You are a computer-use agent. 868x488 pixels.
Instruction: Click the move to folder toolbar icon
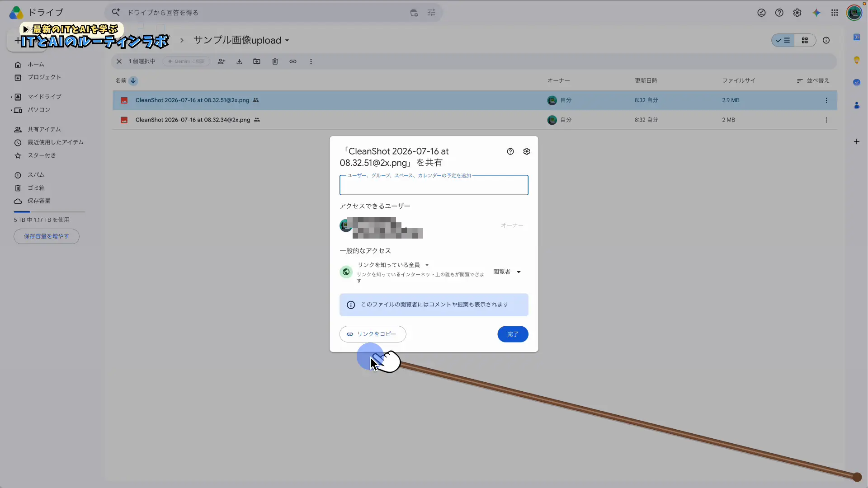coord(257,61)
